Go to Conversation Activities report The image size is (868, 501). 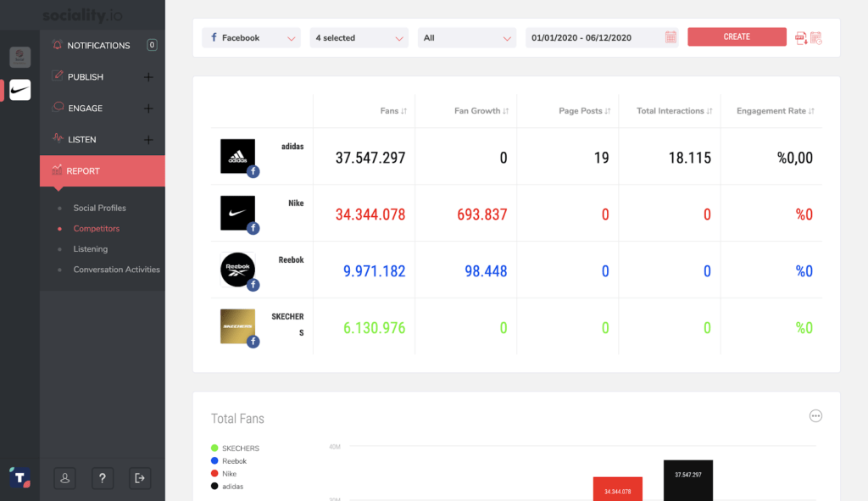pyautogui.click(x=116, y=270)
